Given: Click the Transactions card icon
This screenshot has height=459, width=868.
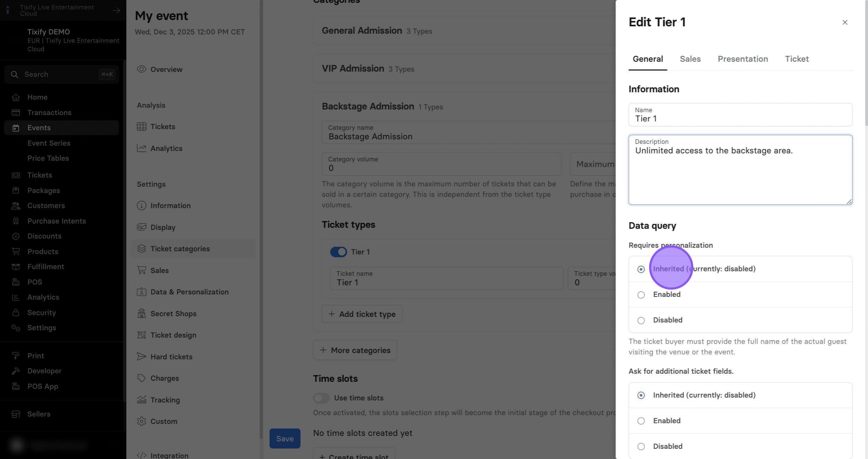Looking at the screenshot, I should coord(15,113).
